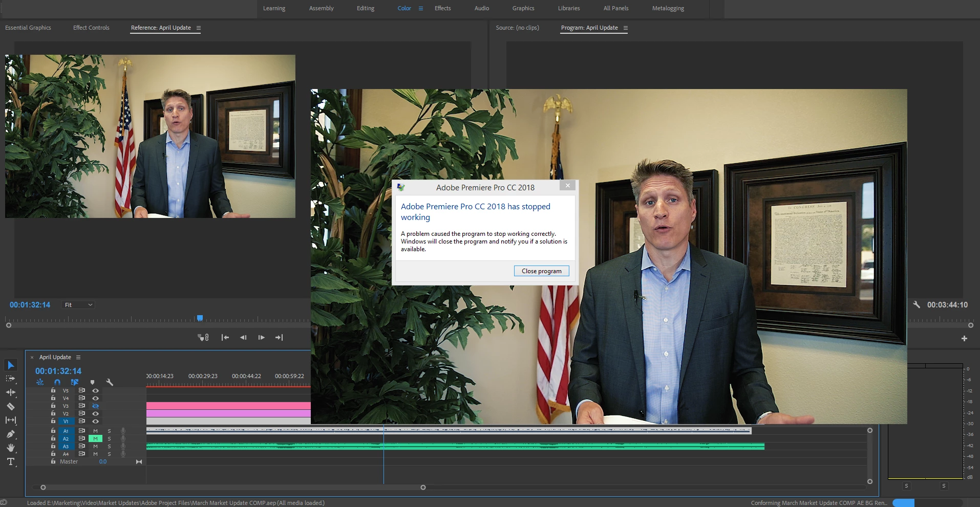This screenshot has height=507, width=980.
Task: Click the Master track output meter icon
Action: pos(139,461)
